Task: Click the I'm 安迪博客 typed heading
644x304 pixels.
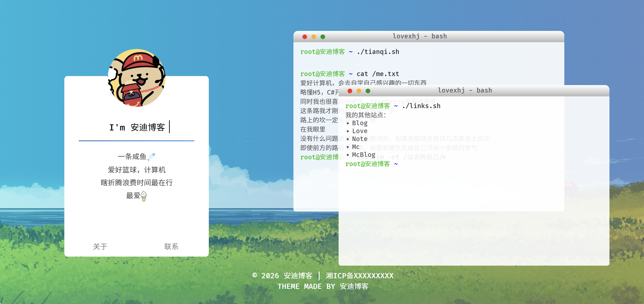Action: (x=137, y=127)
